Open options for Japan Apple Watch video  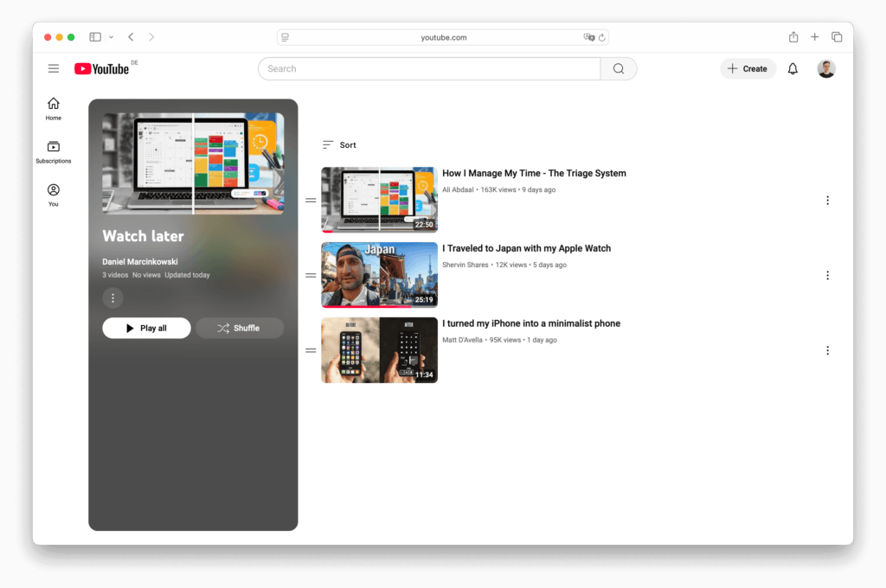[827, 275]
